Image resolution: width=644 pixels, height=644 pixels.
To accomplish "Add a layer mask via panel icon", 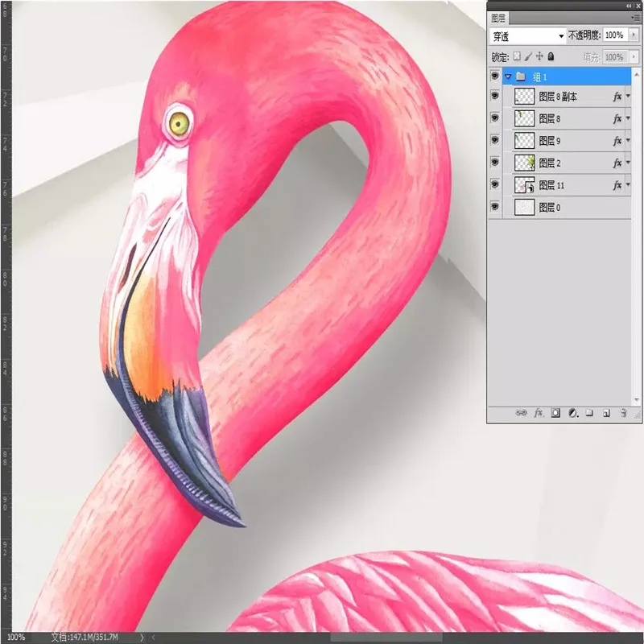I will [555, 413].
